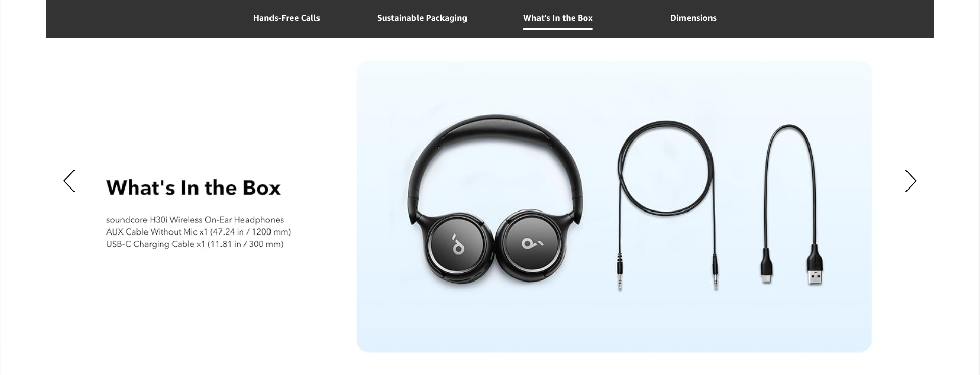
Task: Open the Hands-Free Calls tab
Action: 286,18
